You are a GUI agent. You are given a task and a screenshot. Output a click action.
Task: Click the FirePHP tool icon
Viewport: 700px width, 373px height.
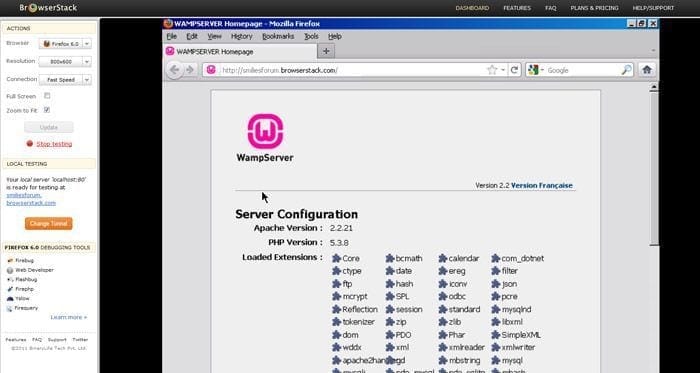click(x=9, y=289)
